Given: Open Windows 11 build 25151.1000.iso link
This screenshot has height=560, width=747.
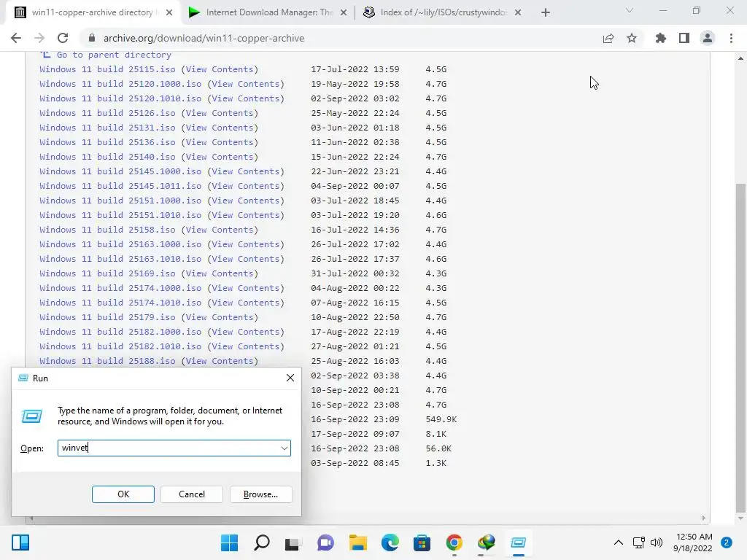Looking at the screenshot, I should [120, 201].
